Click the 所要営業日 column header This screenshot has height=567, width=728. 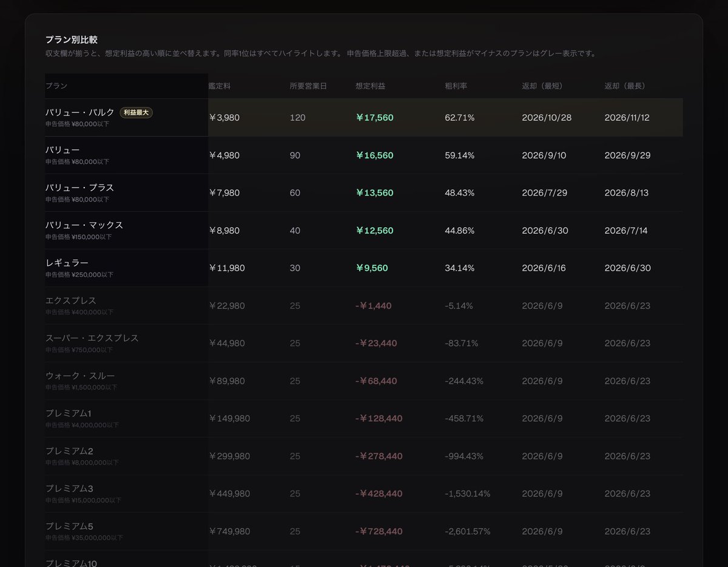tap(308, 86)
